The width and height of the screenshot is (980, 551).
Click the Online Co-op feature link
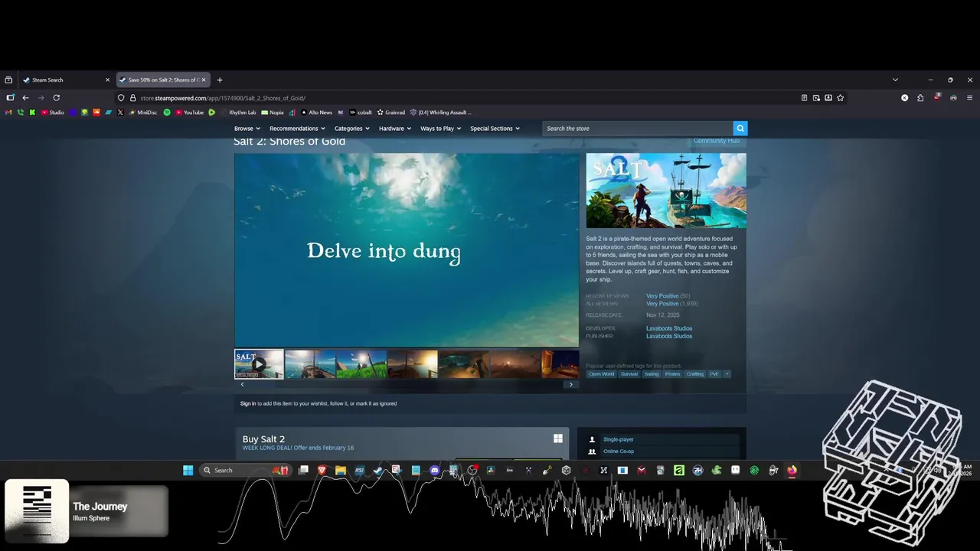(x=619, y=452)
